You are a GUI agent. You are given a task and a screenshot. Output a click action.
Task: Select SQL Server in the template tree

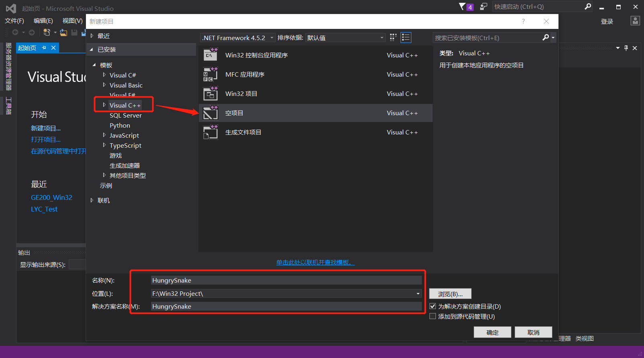click(x=126, y=115)
